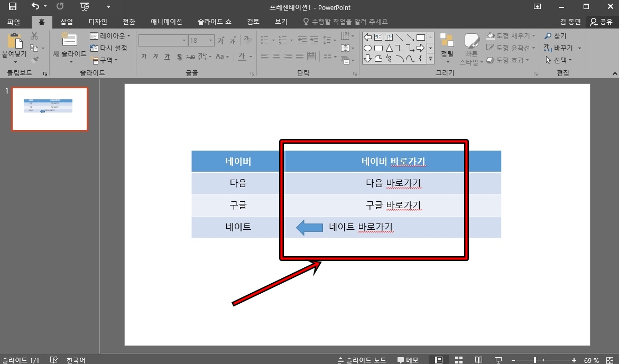
Task: Click the 'Tell me what to do' search field
Action: click(346, 22)
